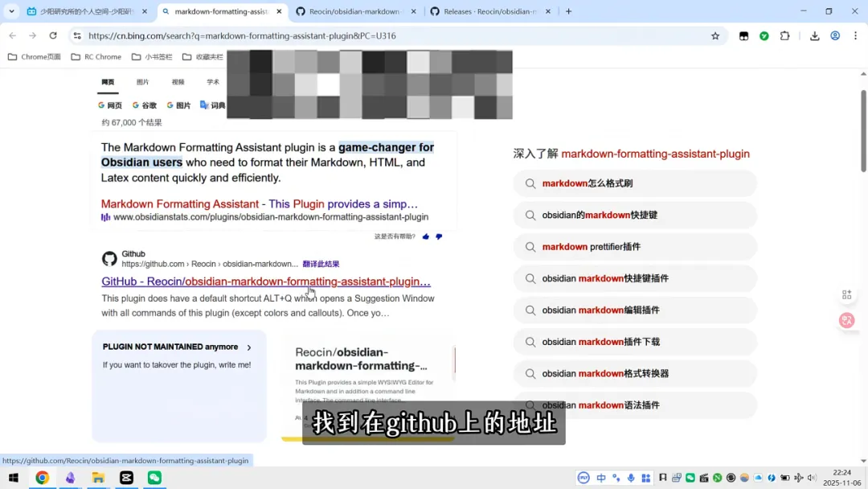The image size is (868, 489).
Task: Click the Extensions puzzle piece icon
Action: 785,36
